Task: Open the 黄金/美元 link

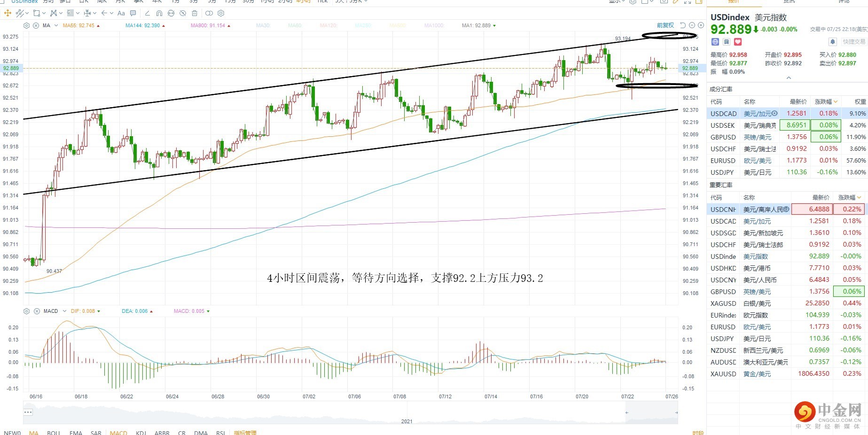Action: 757,374
